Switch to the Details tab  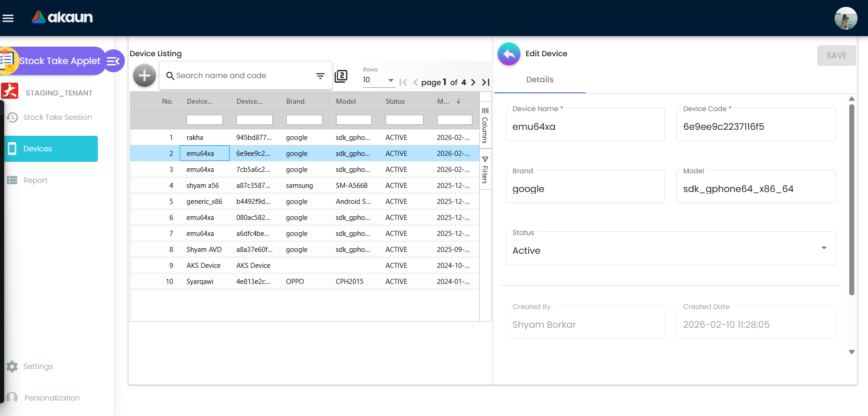[540, 80]
